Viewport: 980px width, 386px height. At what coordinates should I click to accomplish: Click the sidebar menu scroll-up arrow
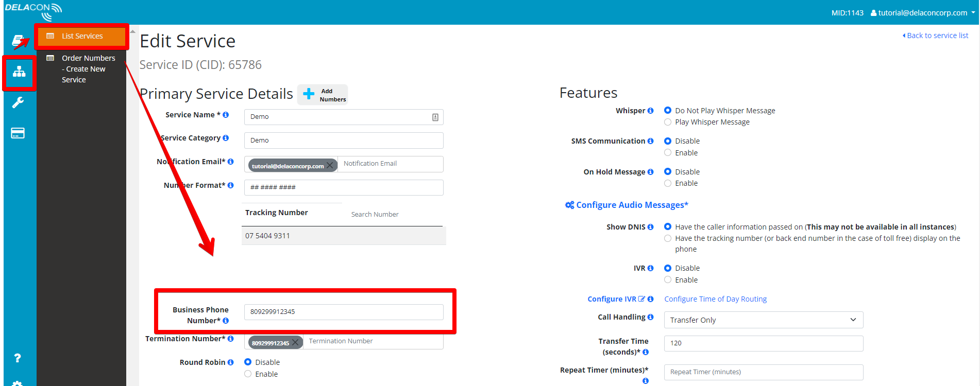132,31
